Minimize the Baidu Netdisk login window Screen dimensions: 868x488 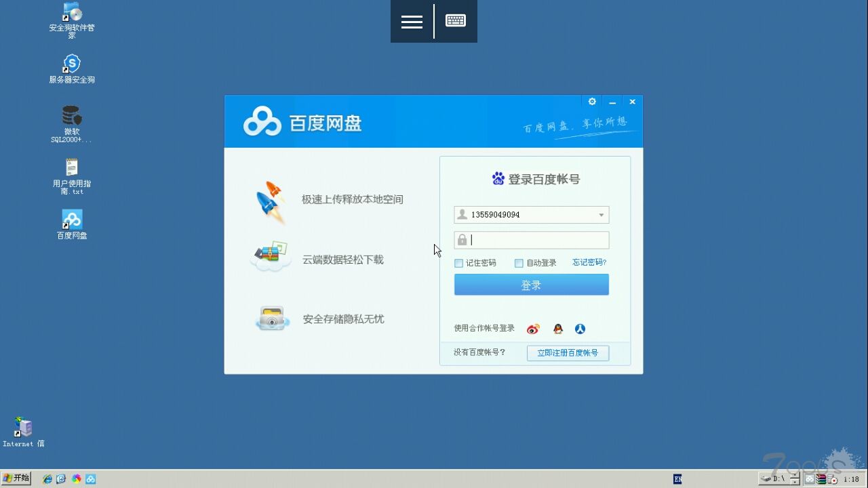click(612, 102)
